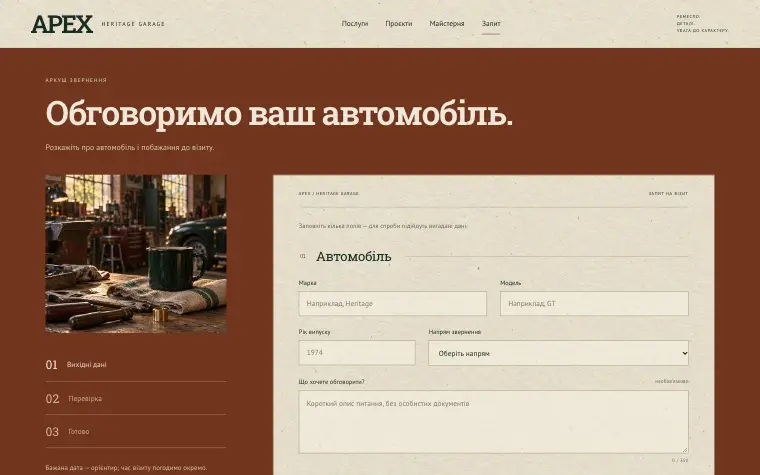Click the Рік випуску field

click(357, 352)
